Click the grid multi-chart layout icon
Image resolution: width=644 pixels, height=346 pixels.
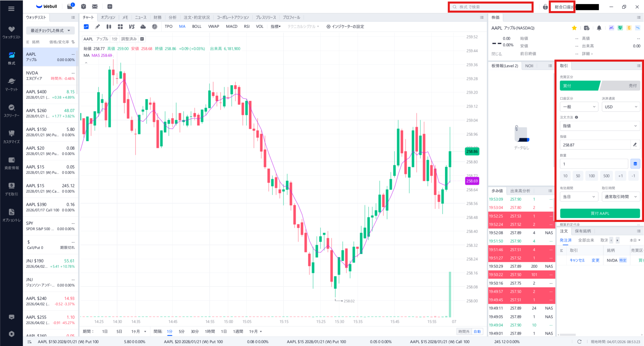(120, 27)
